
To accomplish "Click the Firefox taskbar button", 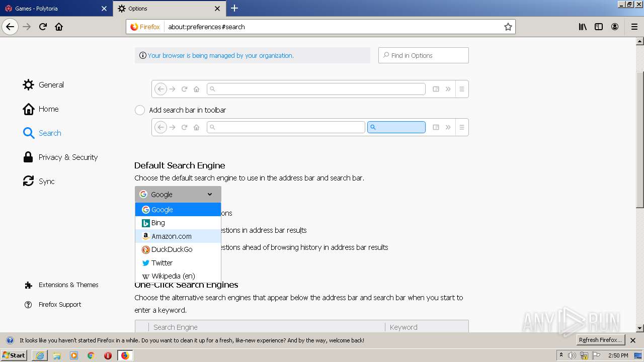I will click(x=125, y=355).
